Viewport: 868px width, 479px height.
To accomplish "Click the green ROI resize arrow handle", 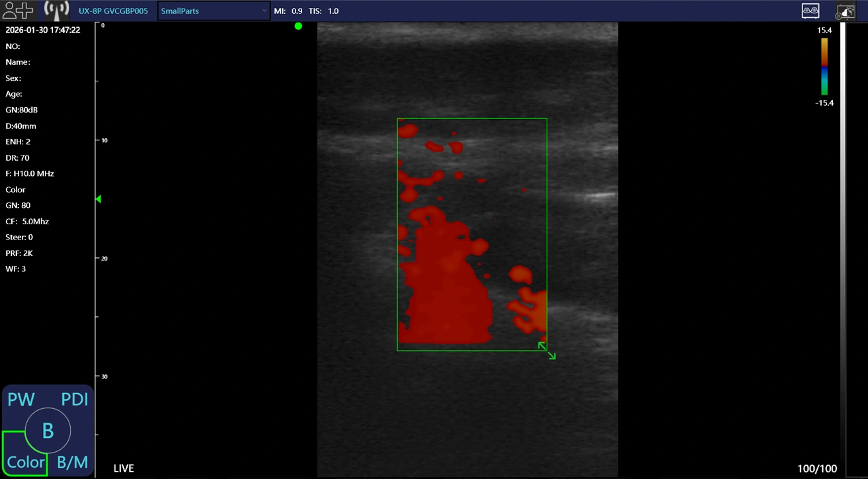I will 547,351.
